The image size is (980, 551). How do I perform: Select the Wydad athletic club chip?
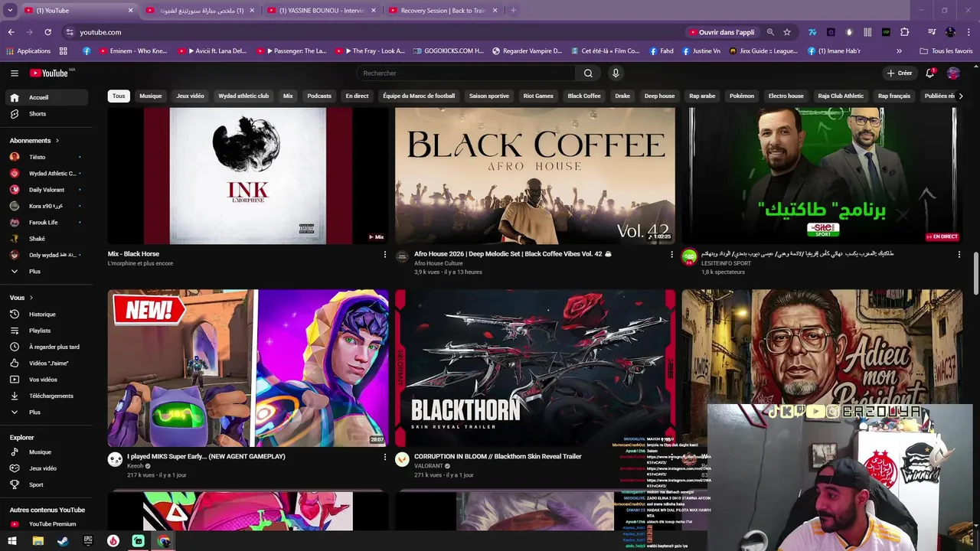(243, 96)
